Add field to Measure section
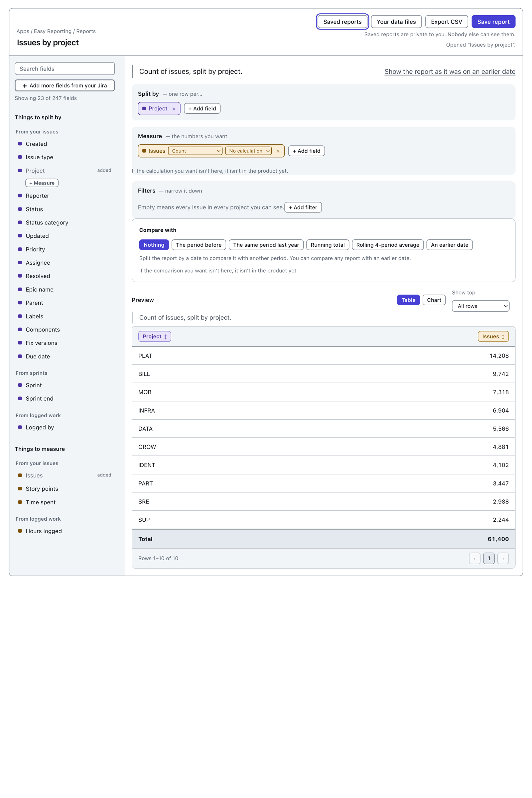Image resolution: width=532 pixels, height=798 pixels. pyautogui.click(x=306, y=151)
